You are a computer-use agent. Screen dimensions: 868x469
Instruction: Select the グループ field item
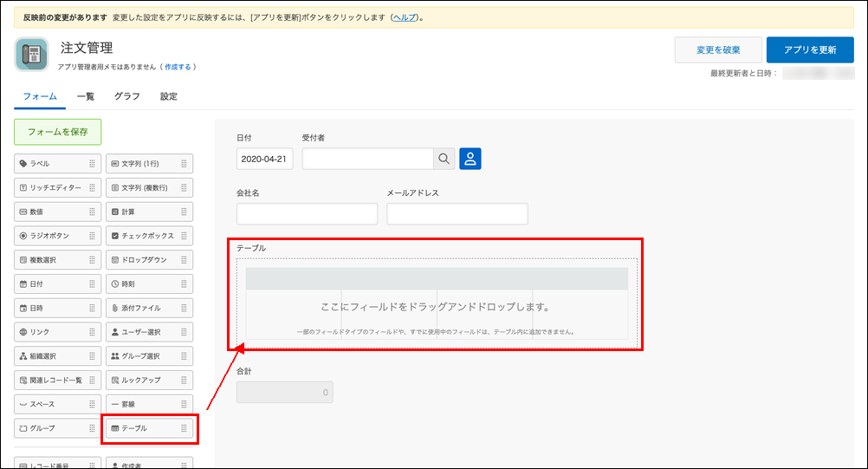point(57,428)
